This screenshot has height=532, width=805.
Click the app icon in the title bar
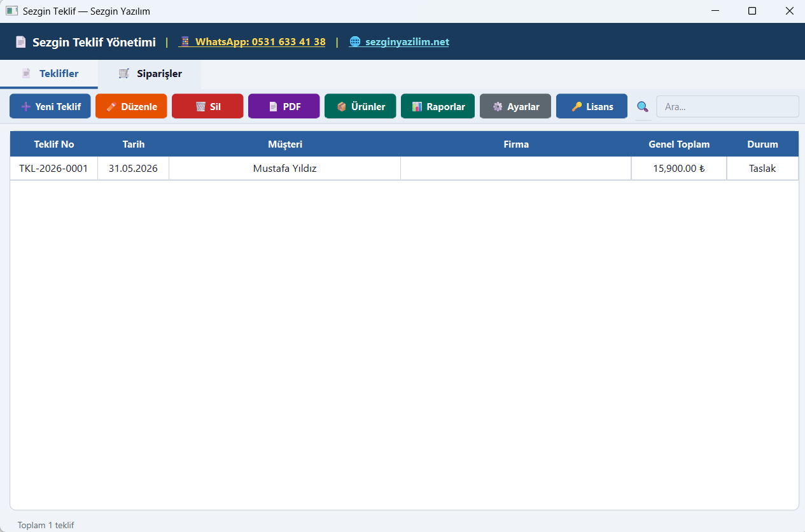click(11, 11)
